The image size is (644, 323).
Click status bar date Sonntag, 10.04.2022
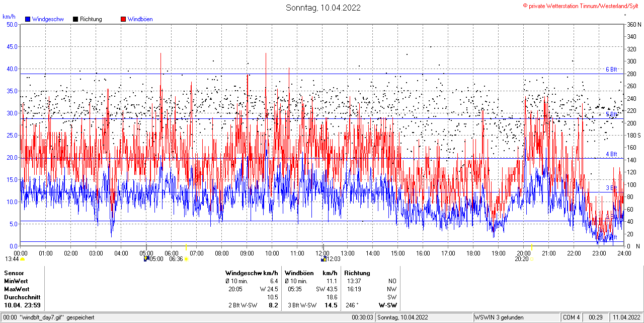(403, 317)
